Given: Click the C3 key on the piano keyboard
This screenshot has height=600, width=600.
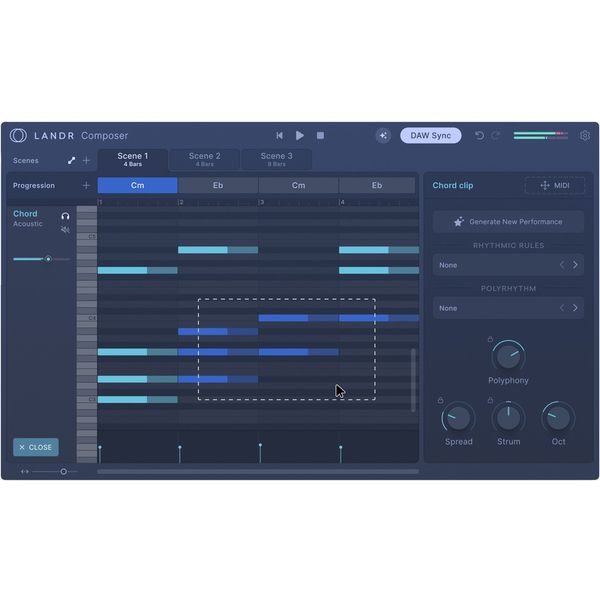Looking at the screenshot, I should [x=87, y=399].
